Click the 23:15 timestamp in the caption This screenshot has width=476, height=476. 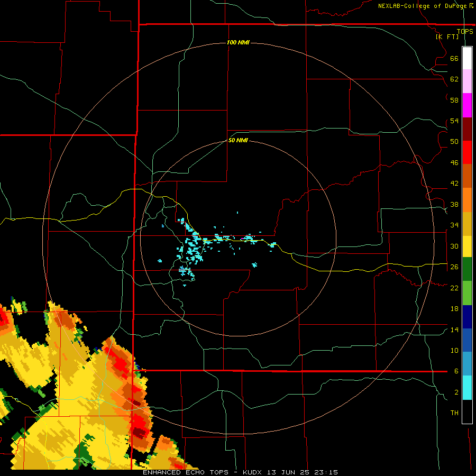coord(326,472)
